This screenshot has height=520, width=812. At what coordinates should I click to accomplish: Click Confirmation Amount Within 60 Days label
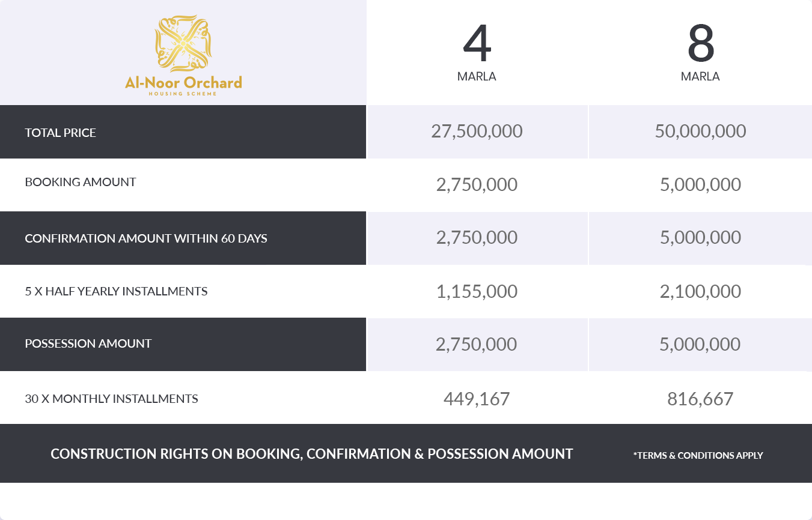[x=146, y=238]
